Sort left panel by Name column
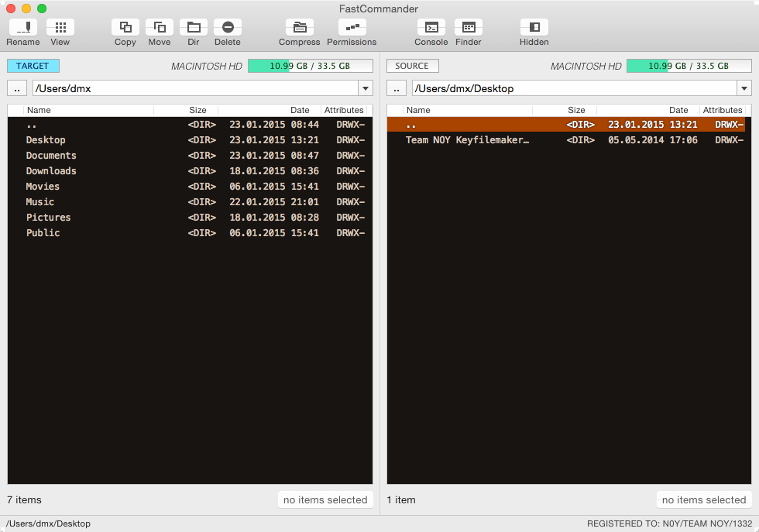759x532 pixels. pyautogui.click(x=88, y=111)
